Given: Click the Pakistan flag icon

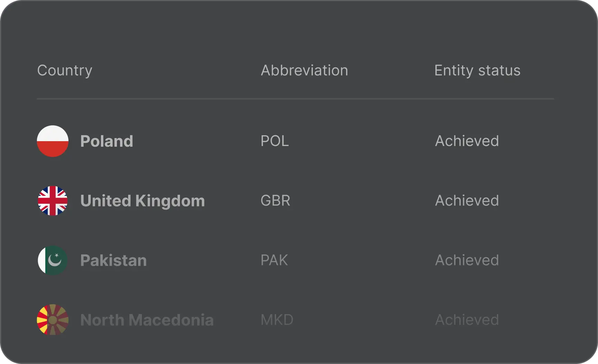Looking at the screenshot, I should [53, 260].
